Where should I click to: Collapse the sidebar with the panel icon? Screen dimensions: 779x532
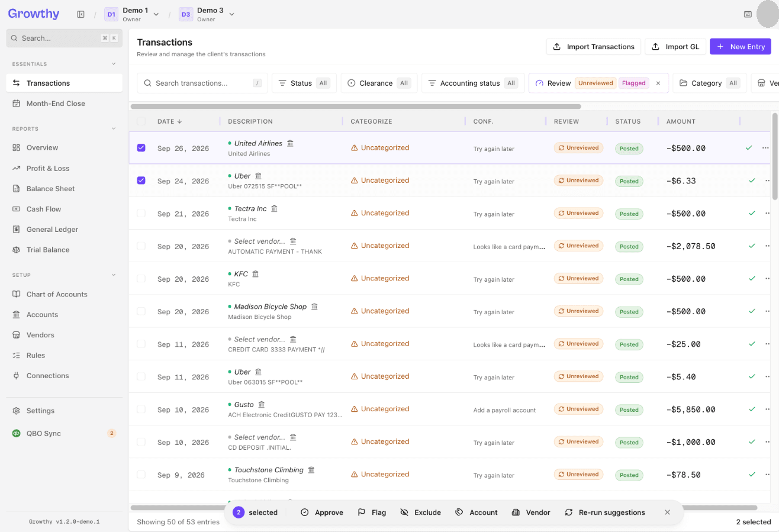click(x=81, y=14)
